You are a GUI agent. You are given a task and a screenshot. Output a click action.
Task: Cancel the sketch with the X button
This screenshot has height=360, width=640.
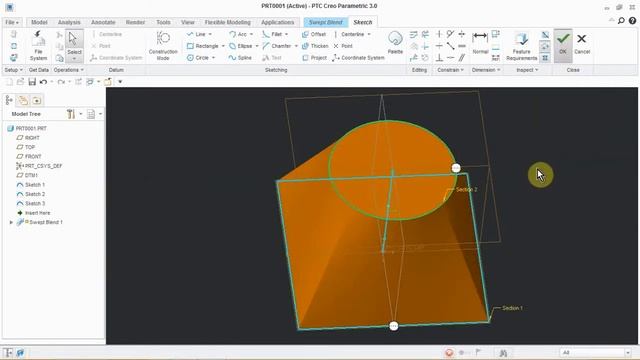click(x=582, y=43)
